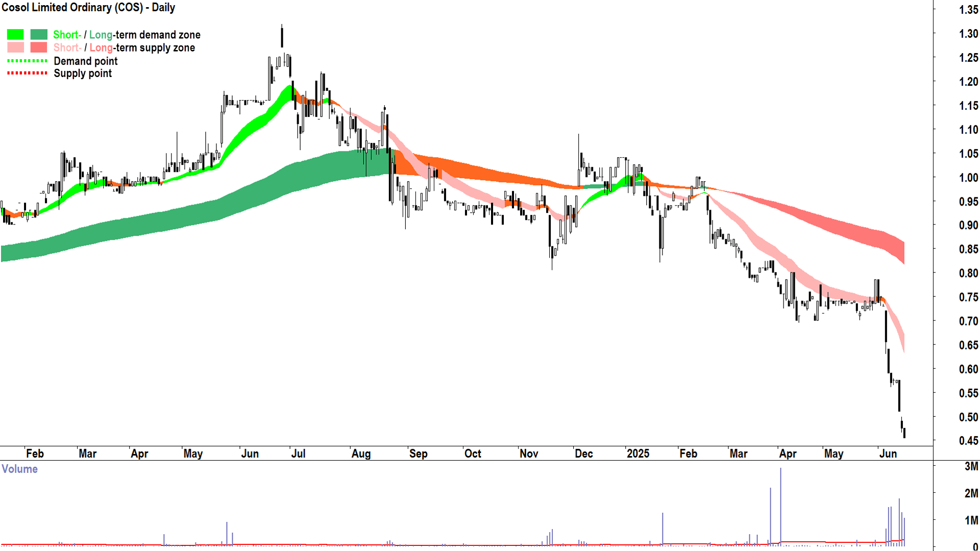Viewport: 980px width, 551px height.
Task: Click the 2024 May label on time axis
Action: point(193,454)
